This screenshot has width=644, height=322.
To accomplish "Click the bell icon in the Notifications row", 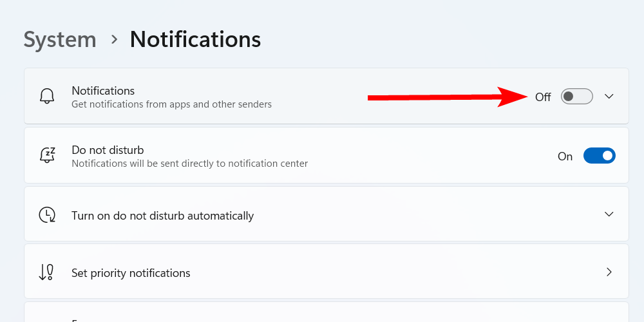I will tap(47, 97).
